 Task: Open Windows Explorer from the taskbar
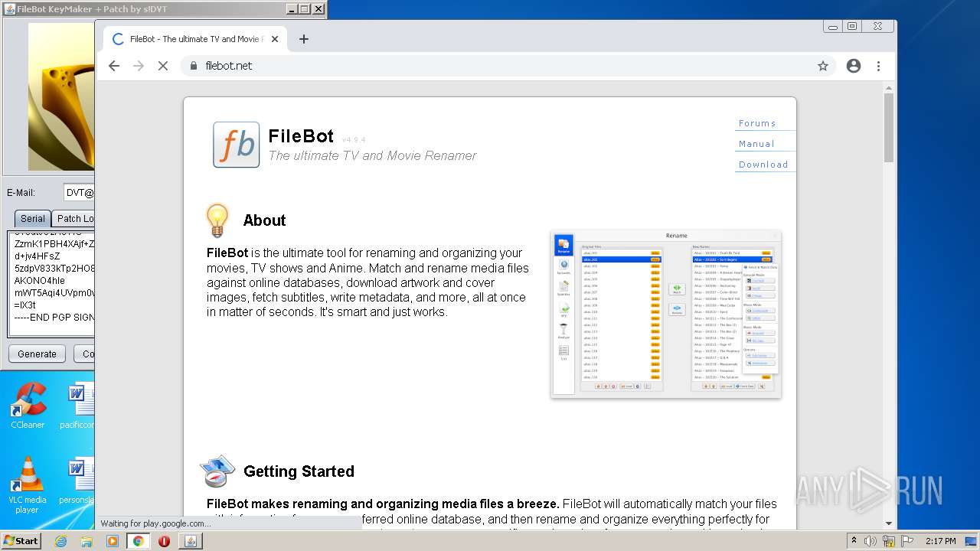[x=87, y=541]
